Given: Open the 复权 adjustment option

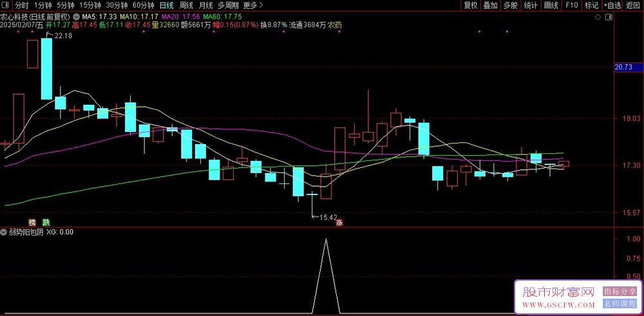Looking at the screenshot, I should click(470, 5).
